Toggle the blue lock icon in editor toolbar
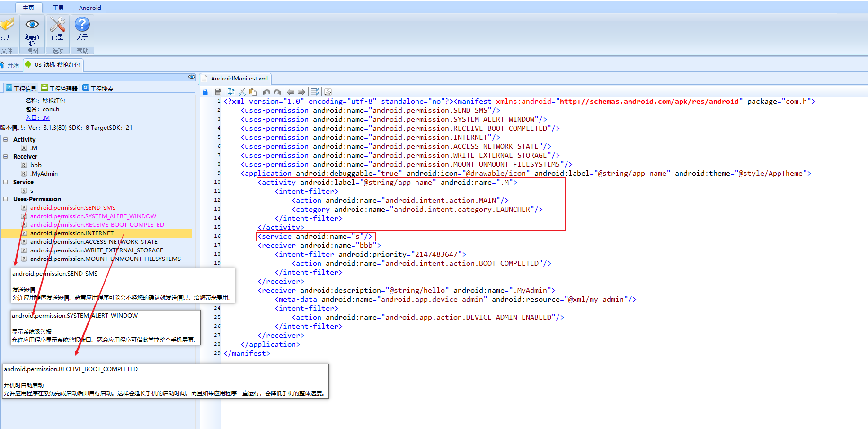 click(205, 92)
